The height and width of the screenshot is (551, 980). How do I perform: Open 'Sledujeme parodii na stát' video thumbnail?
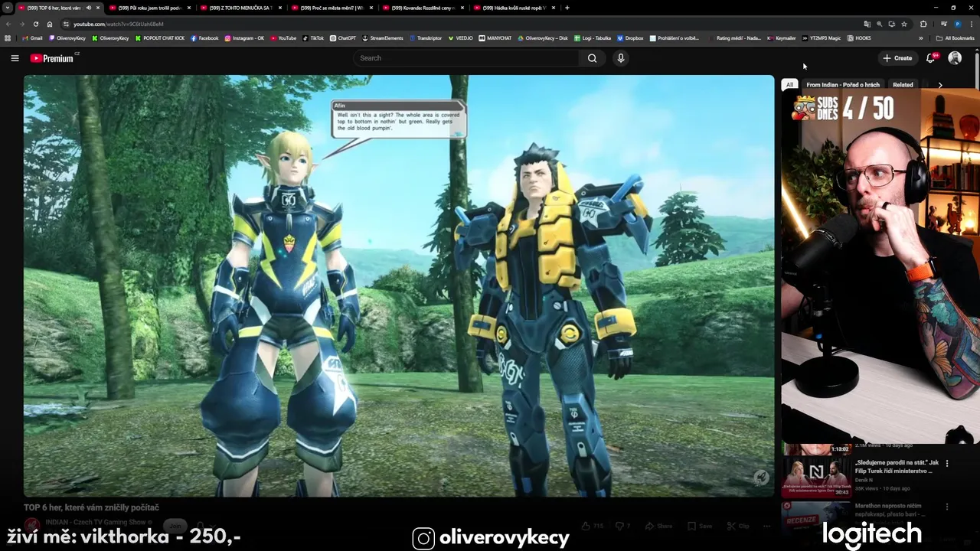click(816, 477)
